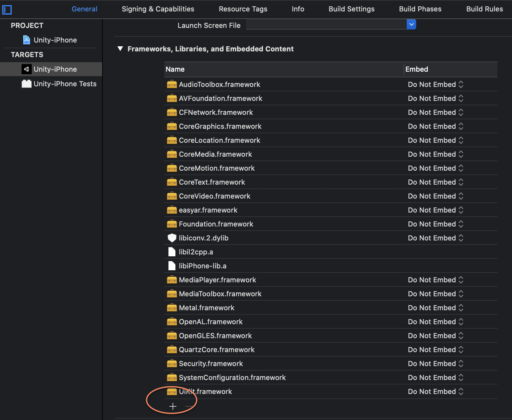The image size is (512, 420).
Task: Click the easyar.framework toolbox icon
Action: 172,210
